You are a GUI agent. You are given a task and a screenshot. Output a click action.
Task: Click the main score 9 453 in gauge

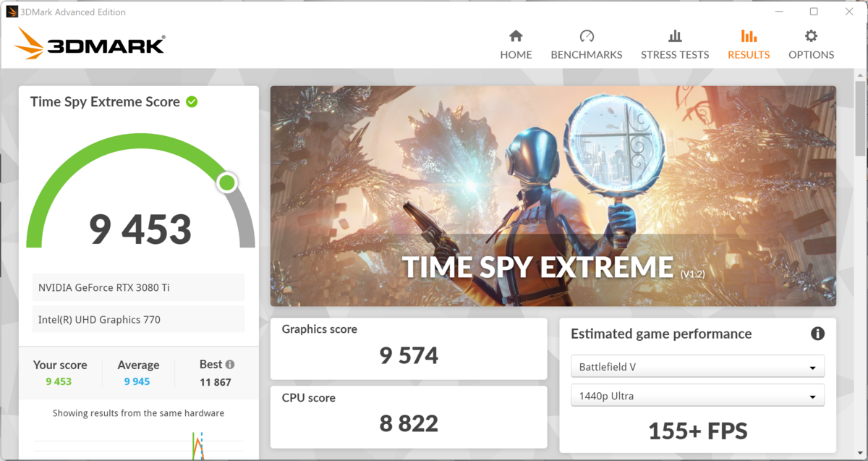pyautogui.click(x=140, y=229)
